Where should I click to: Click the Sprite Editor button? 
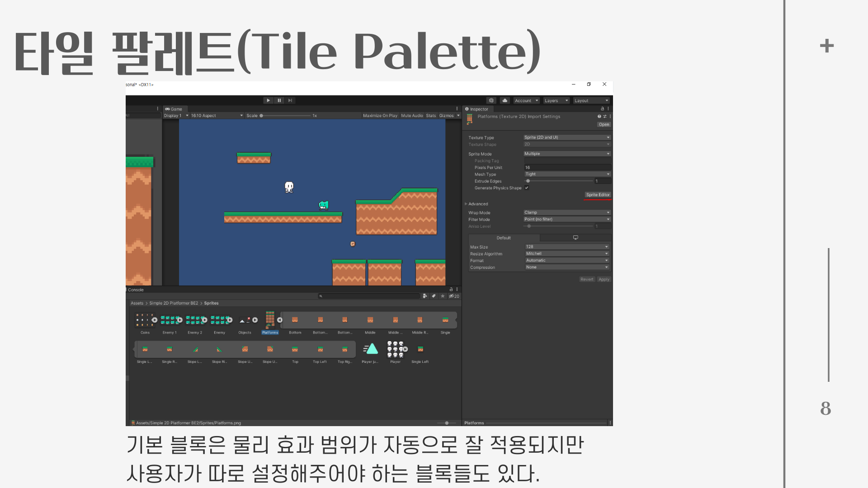598,195
